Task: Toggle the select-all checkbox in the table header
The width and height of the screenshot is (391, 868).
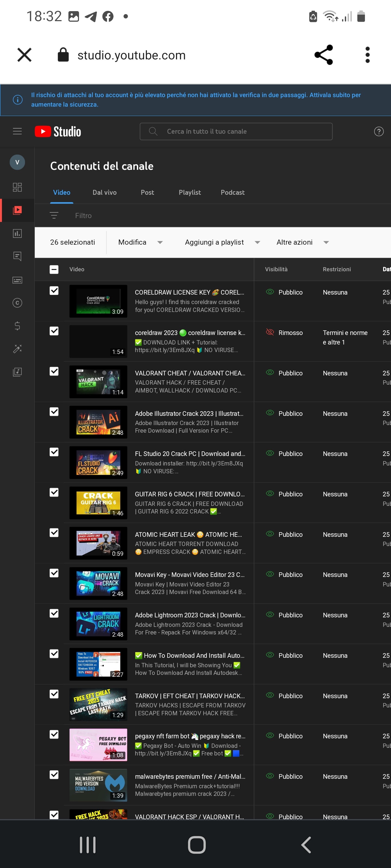Action: 54,269
